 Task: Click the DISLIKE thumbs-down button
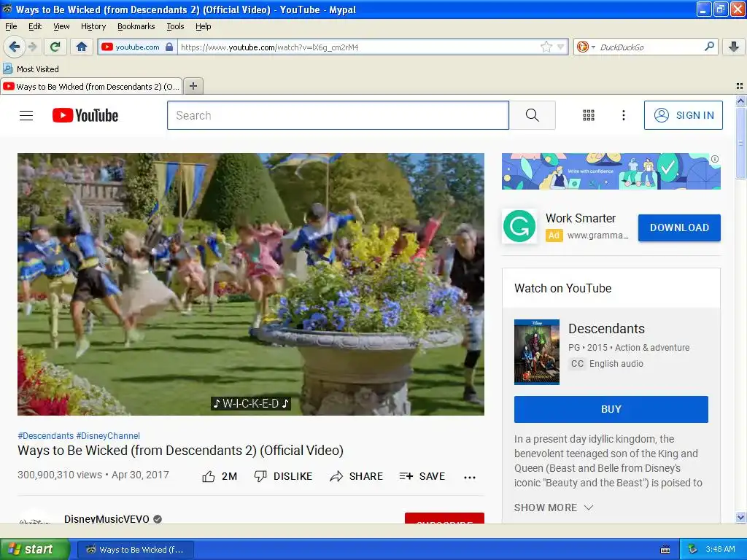pyautogui.click(x=284, y=476)
